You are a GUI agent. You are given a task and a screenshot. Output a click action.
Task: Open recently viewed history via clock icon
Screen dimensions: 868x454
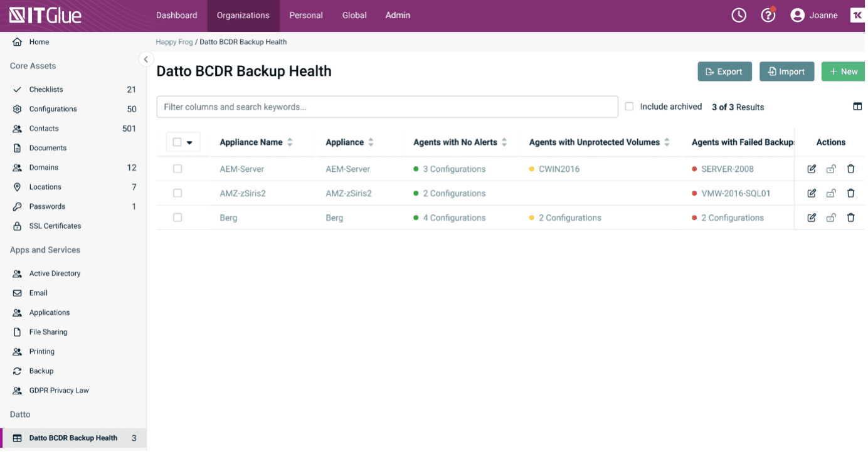coord(738,14)
